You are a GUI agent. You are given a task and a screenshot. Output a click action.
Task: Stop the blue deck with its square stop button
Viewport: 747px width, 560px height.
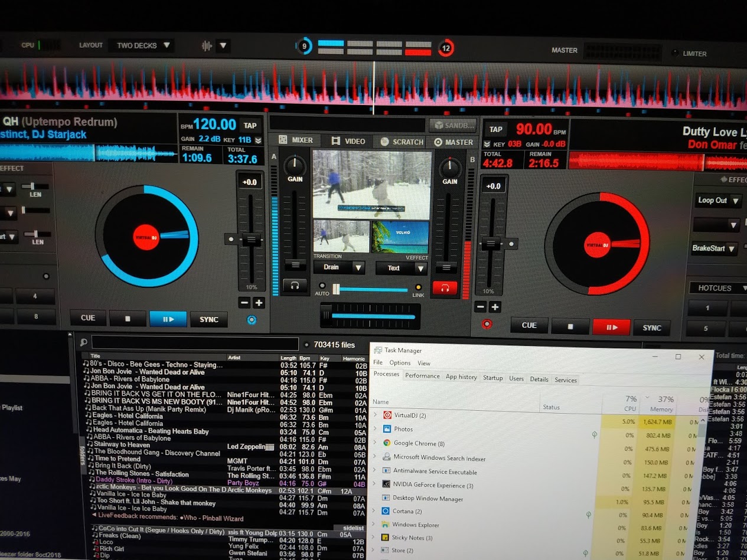point(128,319)
